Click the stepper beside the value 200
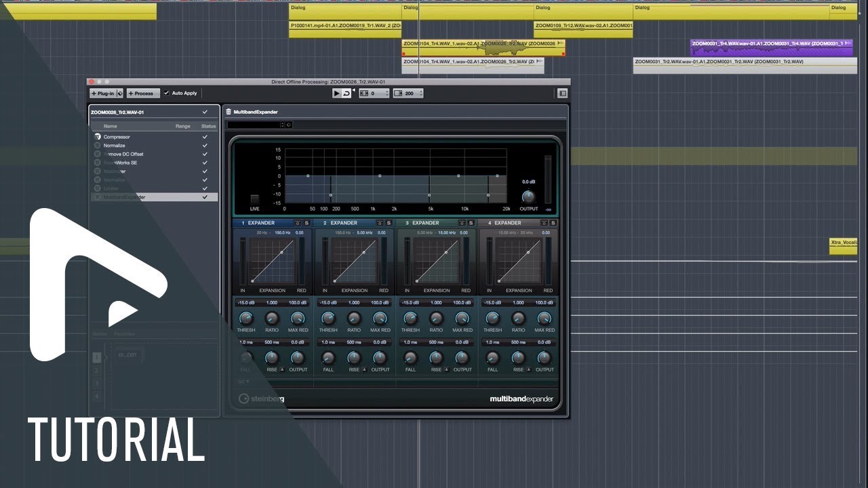 420,94
